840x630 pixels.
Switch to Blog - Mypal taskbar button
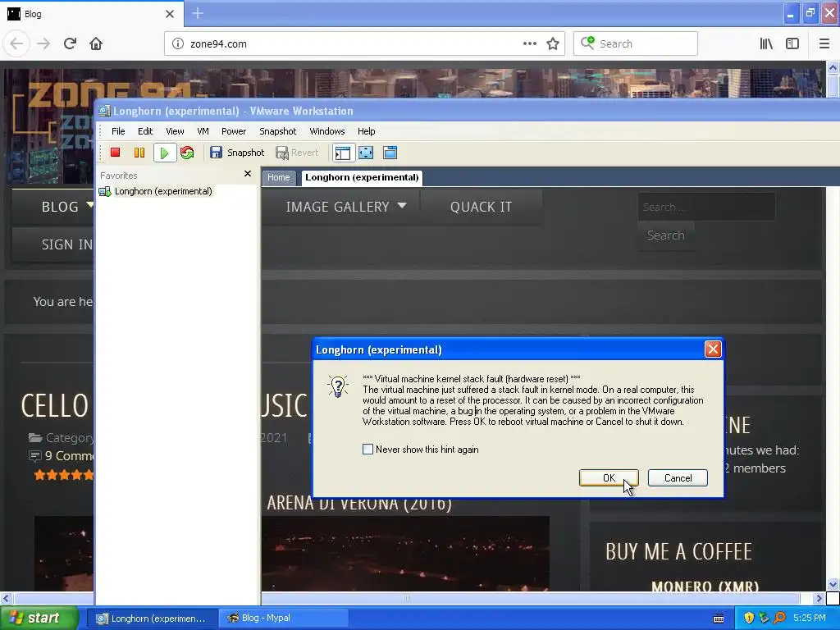284,619
